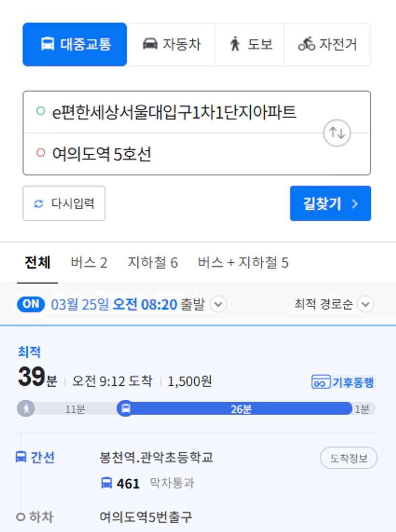Click the refresh icon in 다시입력
Screen dimensions: 396x532
click(39, 204)
